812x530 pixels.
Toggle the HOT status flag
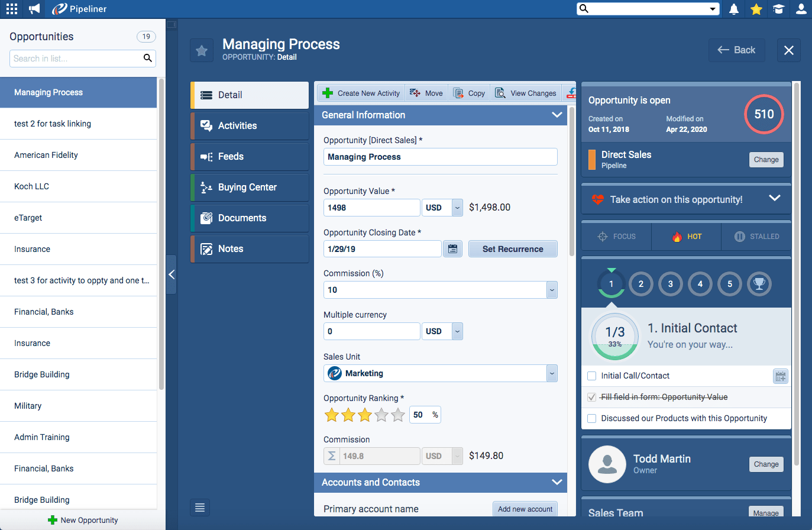(x=686, y=237)
